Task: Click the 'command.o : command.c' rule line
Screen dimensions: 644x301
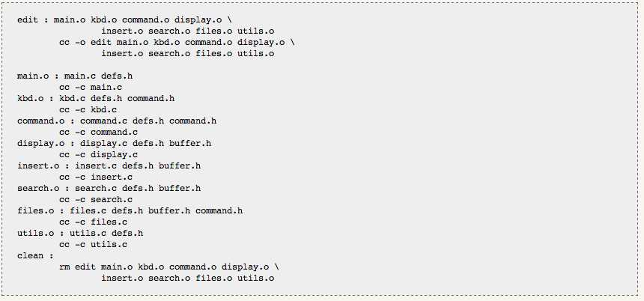Action: point(117,121)
